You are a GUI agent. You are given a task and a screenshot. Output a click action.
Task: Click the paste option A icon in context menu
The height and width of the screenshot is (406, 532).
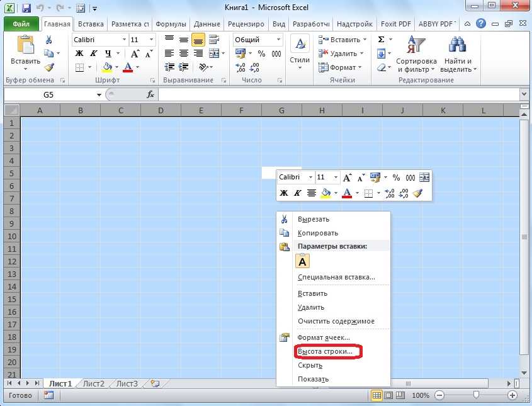(303, 261)
